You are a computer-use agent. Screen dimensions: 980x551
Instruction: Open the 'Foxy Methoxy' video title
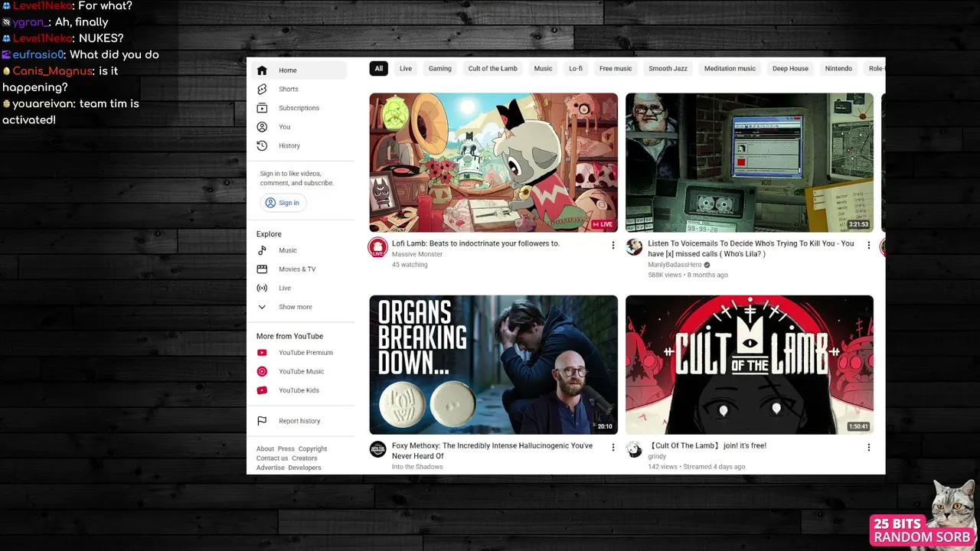[492, 451]
